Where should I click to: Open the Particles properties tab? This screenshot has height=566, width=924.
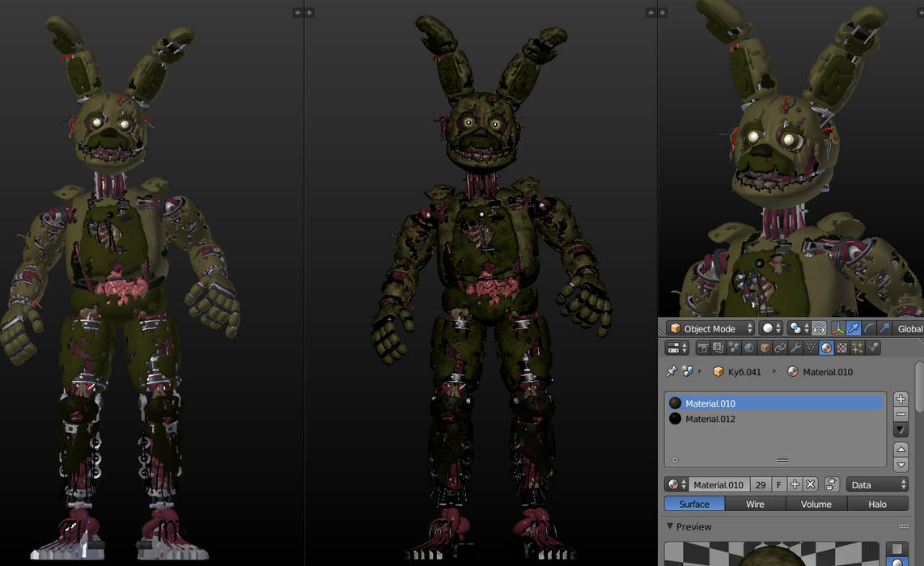click(857, 348)
